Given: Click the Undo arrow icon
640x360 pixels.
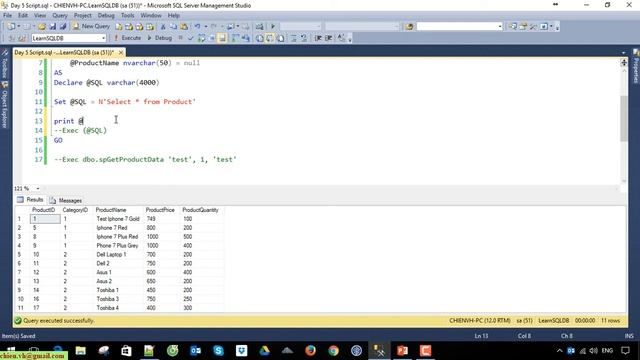Looking at the screenshot, I should (197, 27).
